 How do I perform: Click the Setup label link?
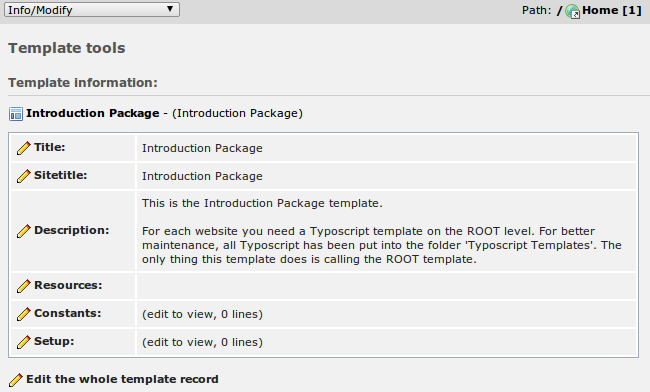[x=54, y=341]
